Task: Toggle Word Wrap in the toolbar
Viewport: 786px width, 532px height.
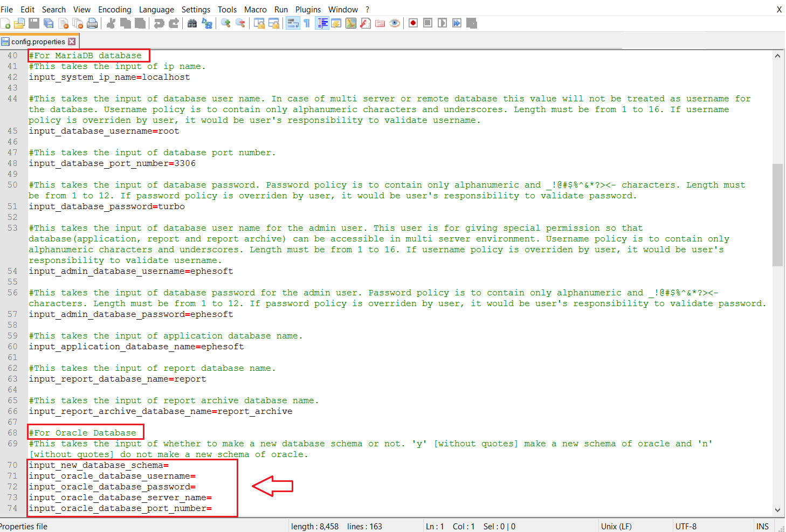Action: (x=293, y=23)
